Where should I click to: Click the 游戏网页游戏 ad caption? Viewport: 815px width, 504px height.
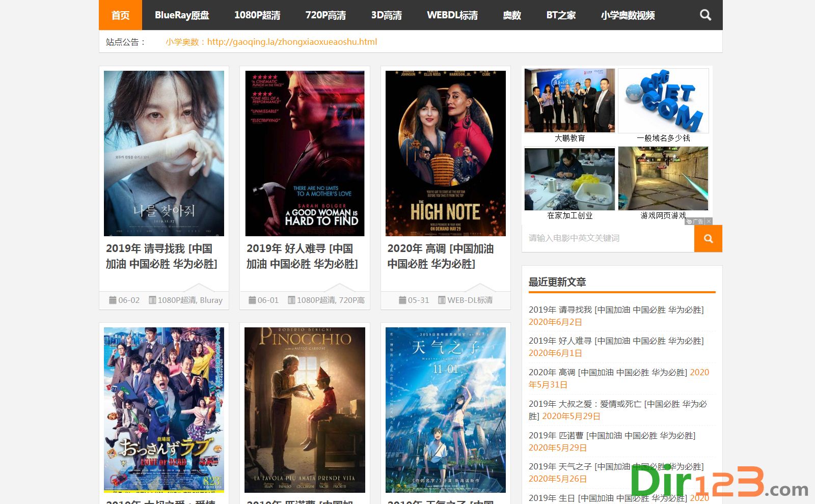pyautogui.click(x=663, y=215)
